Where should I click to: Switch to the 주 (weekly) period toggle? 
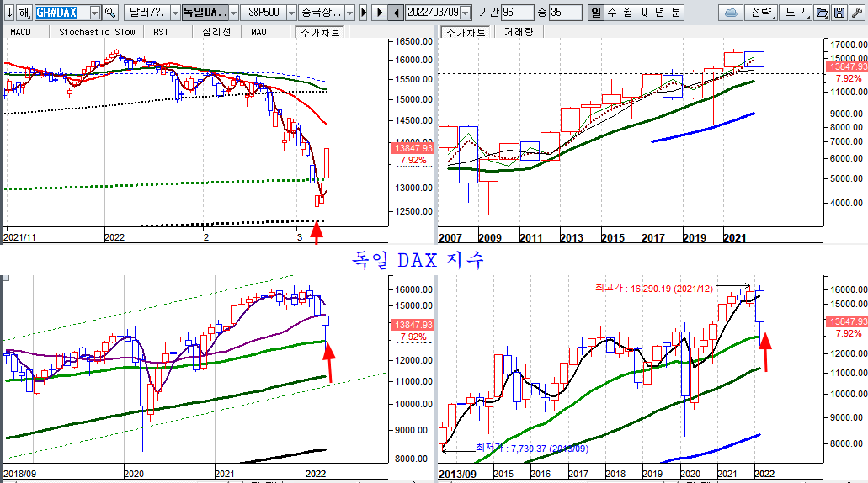[x=612, y=13]
